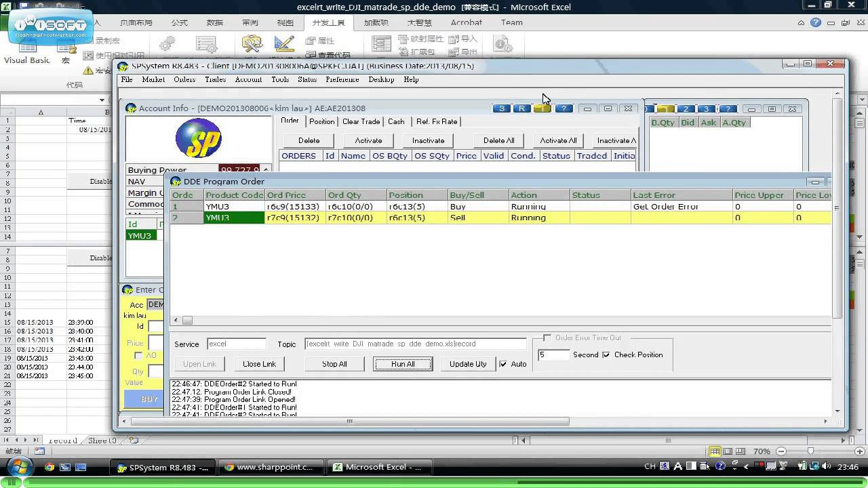Switch to www.sharppoint taskbar button
868x488 pixels.
[270, 467]
